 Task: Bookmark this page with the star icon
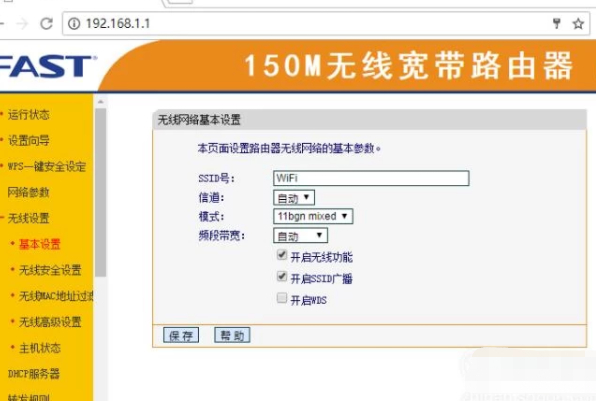(x=578, y=24)
